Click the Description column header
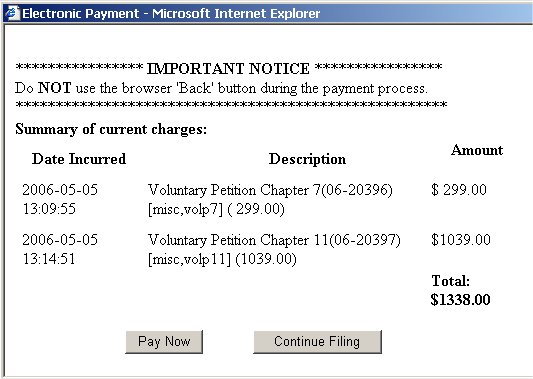533x379 pixels. coord(307,159)
